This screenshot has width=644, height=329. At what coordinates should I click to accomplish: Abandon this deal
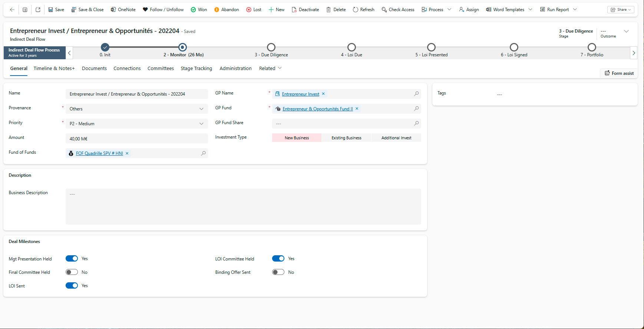pyautogui.click(x=227, y=10)
